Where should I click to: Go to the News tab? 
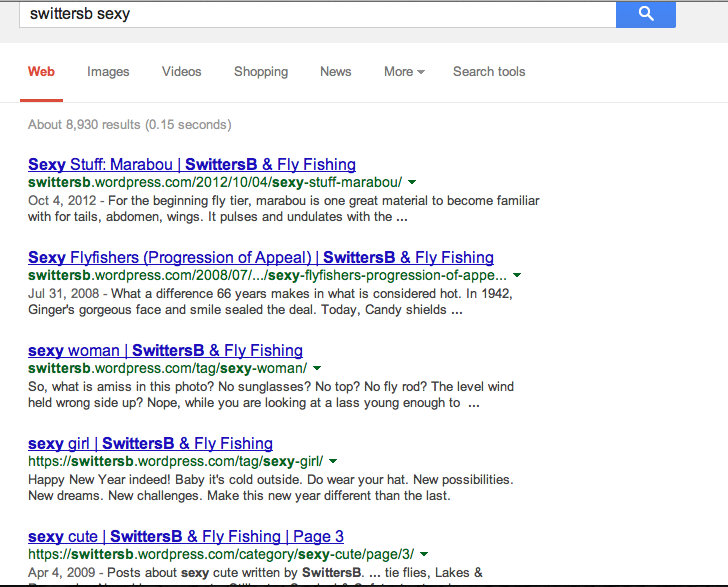[335, 72]
